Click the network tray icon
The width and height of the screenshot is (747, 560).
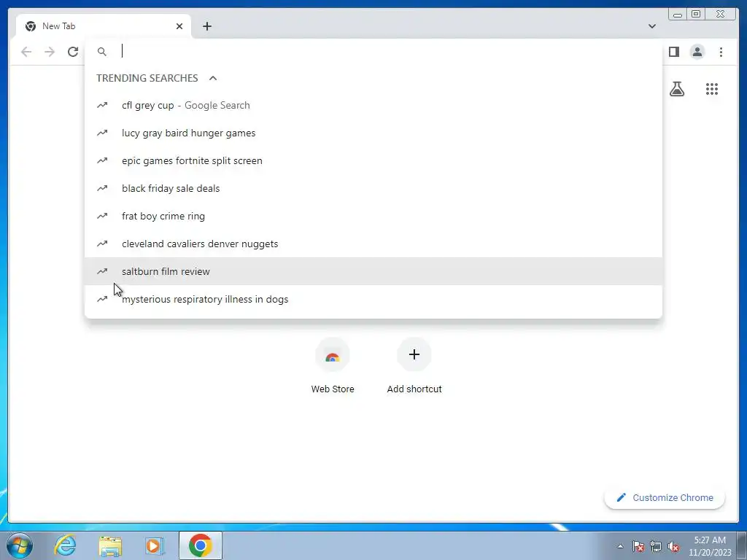pos(656,546)
